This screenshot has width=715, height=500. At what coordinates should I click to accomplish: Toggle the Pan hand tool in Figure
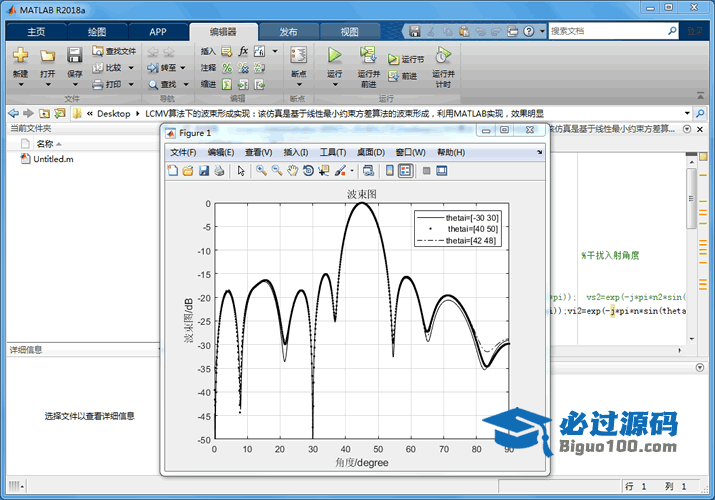click(292, 171)
